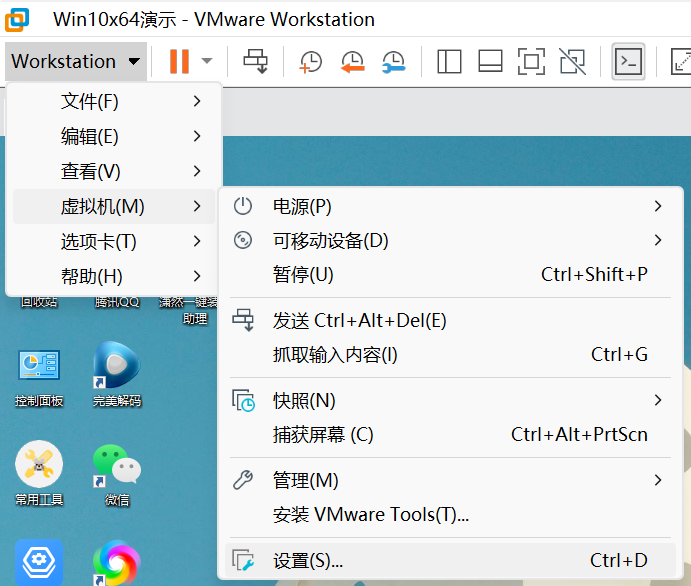Expand the power options arrow beside pause
Viewport: 691px width, 586px height.
pyautogui.click(x=207, y=61)
